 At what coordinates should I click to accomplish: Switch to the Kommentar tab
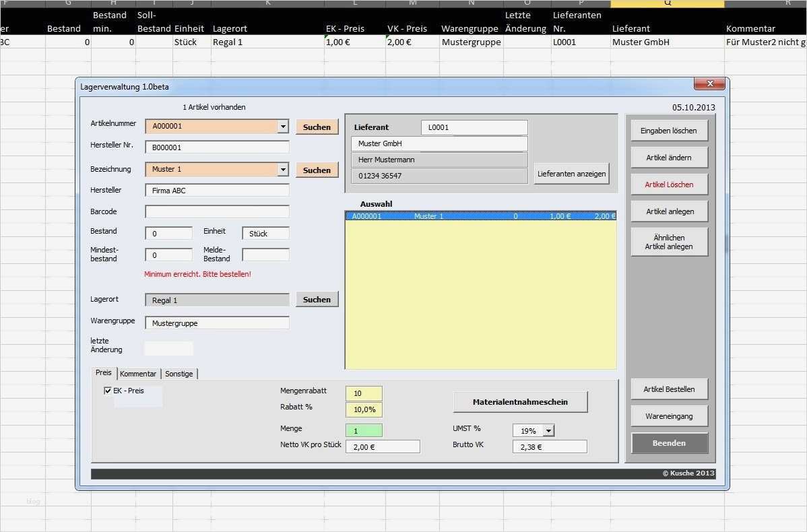(138, 374)
